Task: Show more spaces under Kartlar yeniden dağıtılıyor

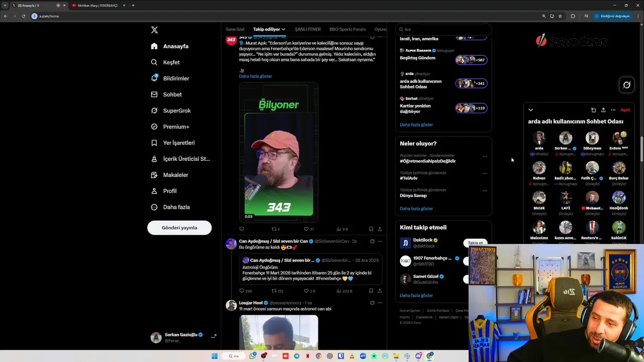Action: [416, 125]
